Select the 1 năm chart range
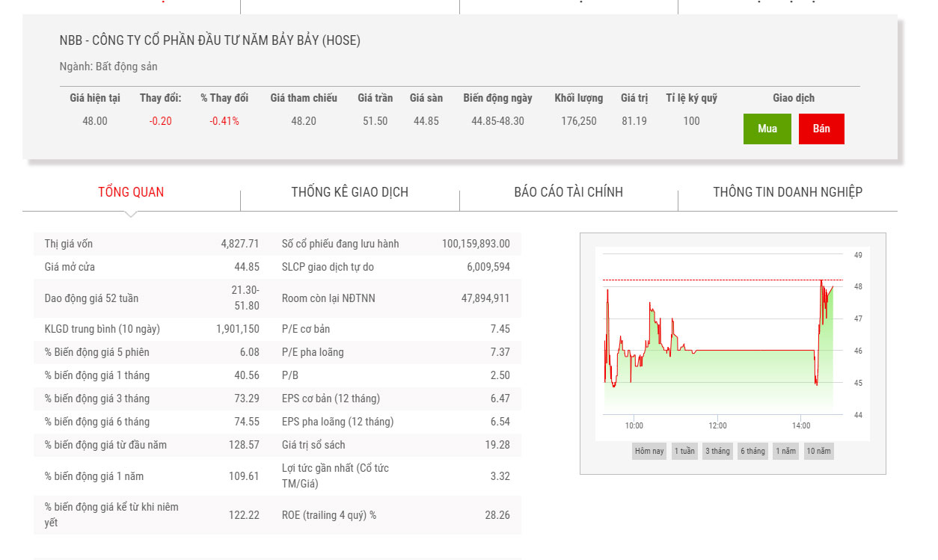938x560 pixels. 785,451
